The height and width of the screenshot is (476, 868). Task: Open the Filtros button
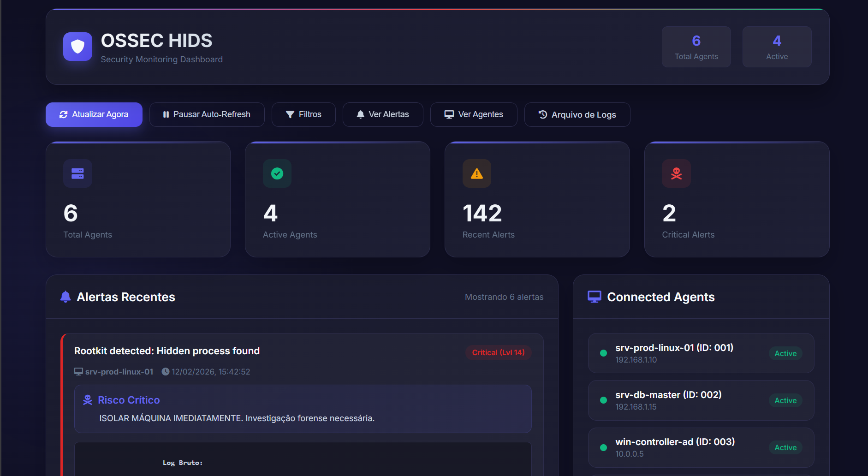coord(303,114)
